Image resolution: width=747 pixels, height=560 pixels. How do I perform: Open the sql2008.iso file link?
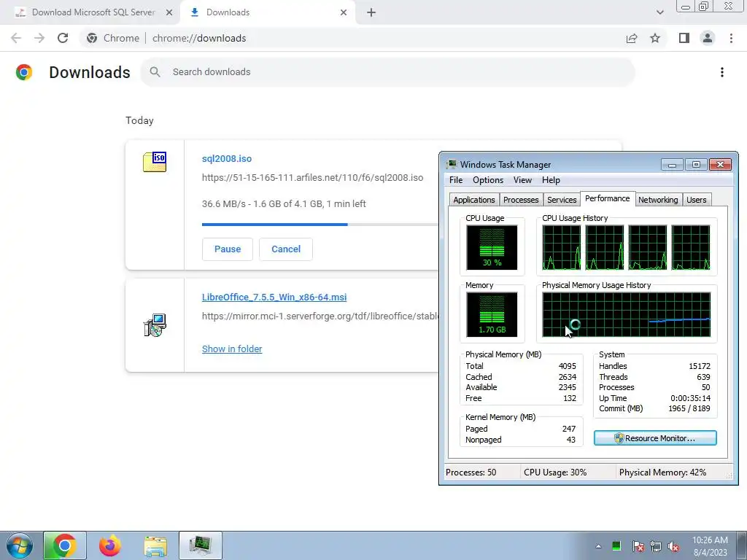pos(227,158)
